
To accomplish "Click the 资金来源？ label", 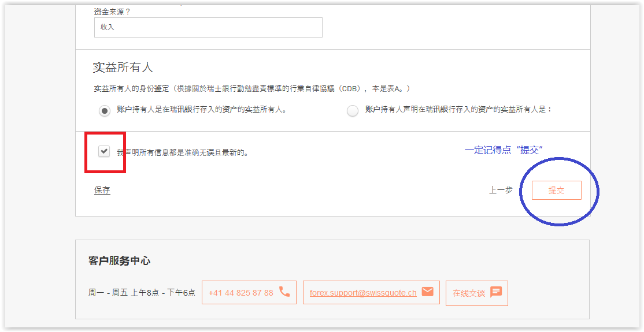I will (112, 12).
